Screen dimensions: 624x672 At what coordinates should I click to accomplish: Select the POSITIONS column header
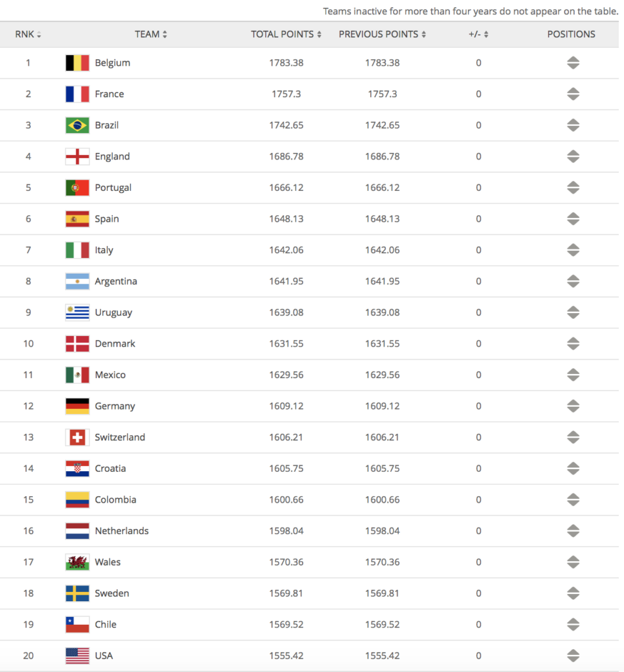pyautogui.click(x=571, y=34)
